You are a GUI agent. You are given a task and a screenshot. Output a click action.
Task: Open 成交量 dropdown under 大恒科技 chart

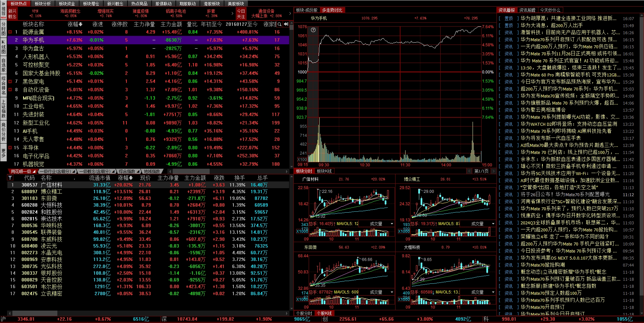pyautogui.click(x=493, y=292)
